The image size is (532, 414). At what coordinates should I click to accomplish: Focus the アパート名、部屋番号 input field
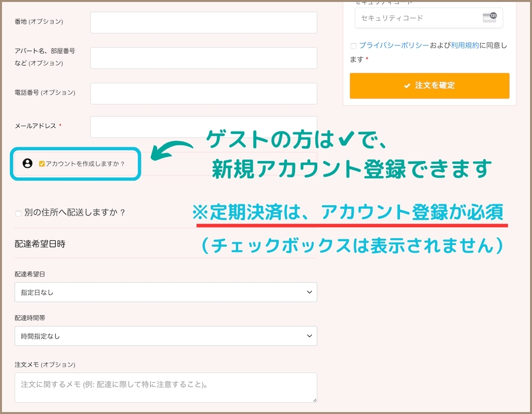pyautogui.click(x=203, y=58)
